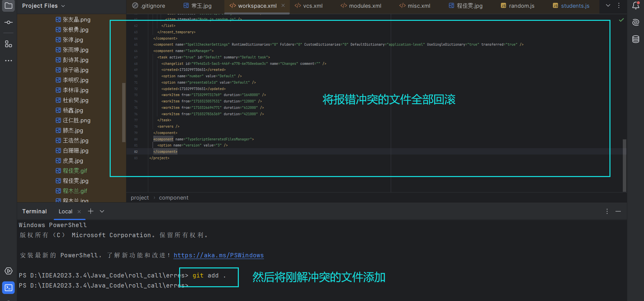Show more tool windows ellipsis

8,61
